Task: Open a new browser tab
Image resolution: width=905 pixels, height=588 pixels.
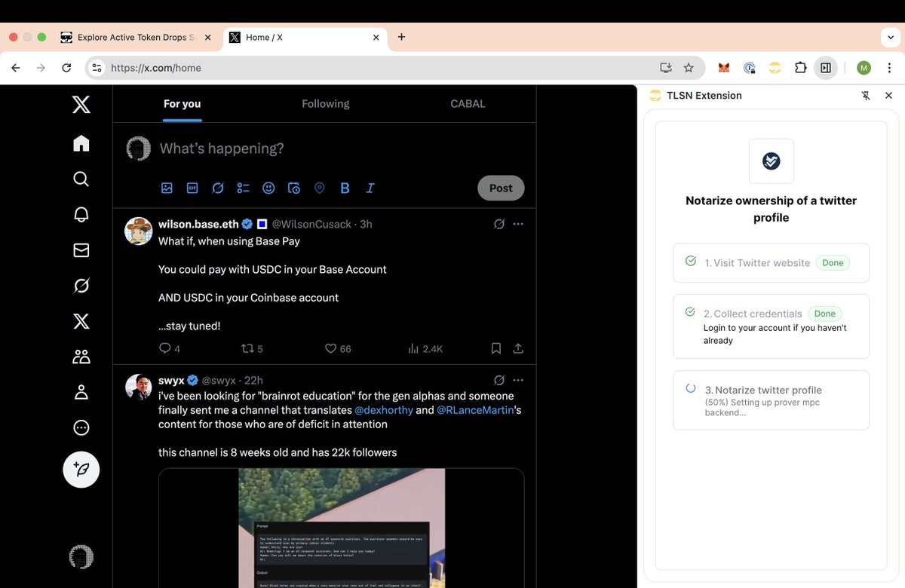Action: pos(401,37)
